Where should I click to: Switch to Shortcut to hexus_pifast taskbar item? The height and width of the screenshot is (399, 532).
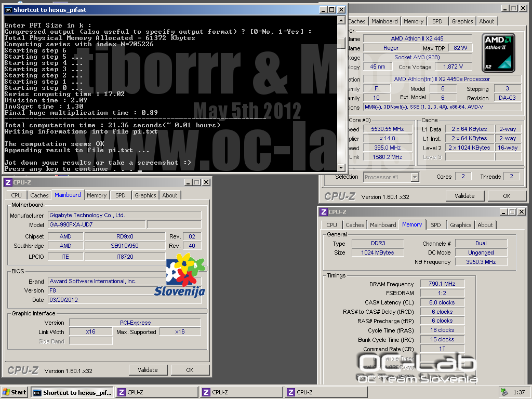pyautogui.click(x=73, y=392)
